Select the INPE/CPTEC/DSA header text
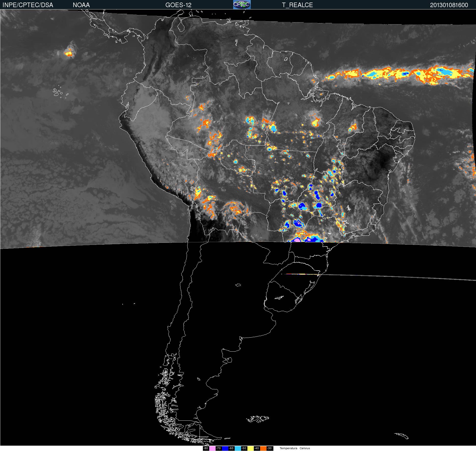The image size is (476, 451). [x=28, y=5]
